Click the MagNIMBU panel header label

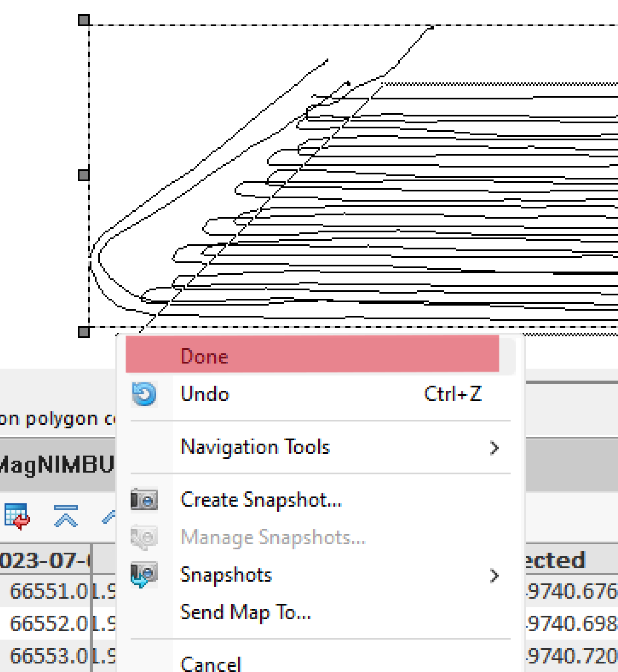[x=57, y=461]
